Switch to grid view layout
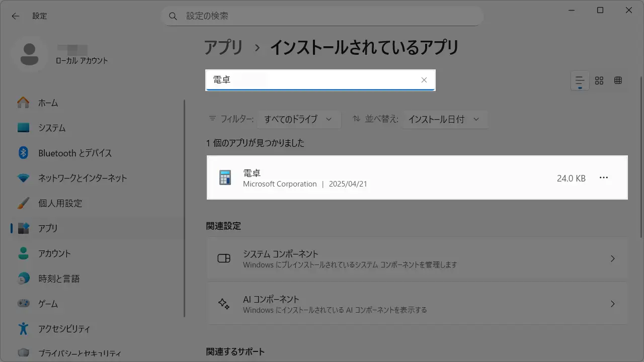Screen dimensions: 644x362 point(599,80)
